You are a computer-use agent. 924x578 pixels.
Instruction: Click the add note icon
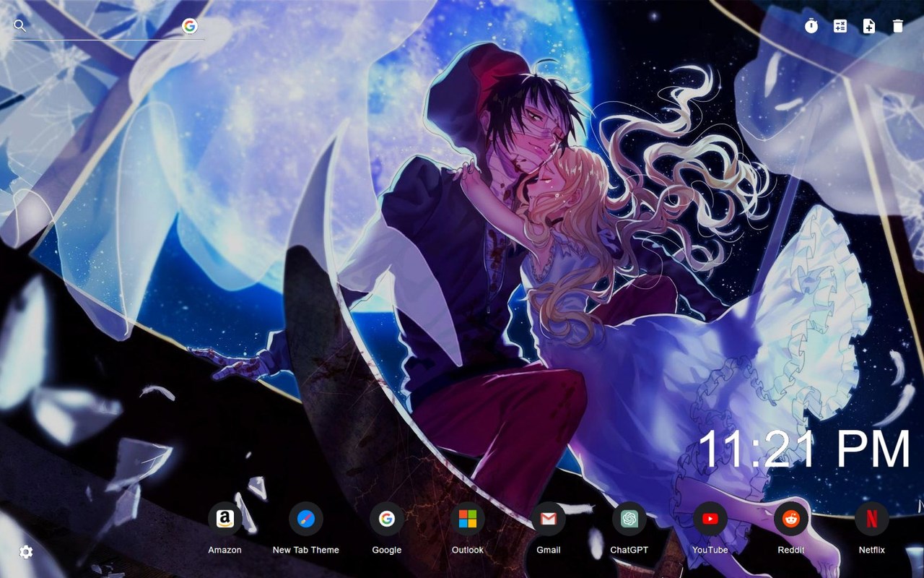point(869,26)
